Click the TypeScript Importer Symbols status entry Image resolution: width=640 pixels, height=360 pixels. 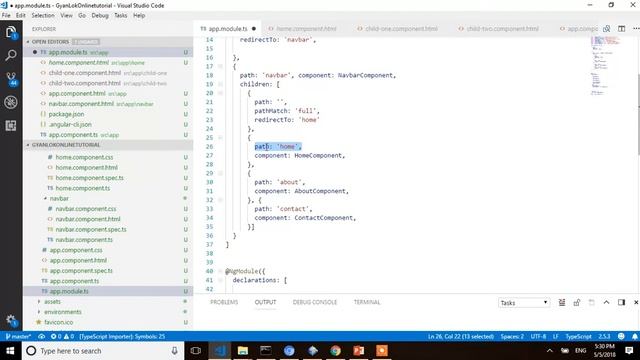pyautogui.click(x=122, y=336)
